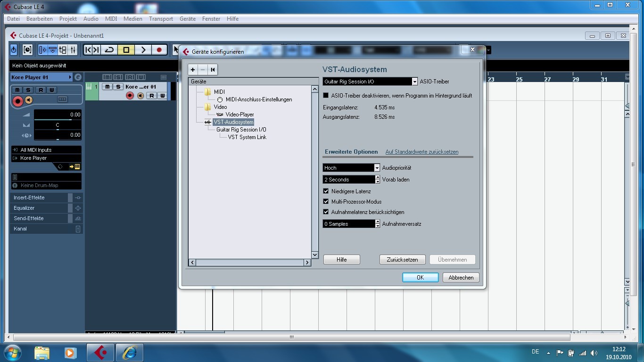Record-enable track 1 in the track list

130,96
